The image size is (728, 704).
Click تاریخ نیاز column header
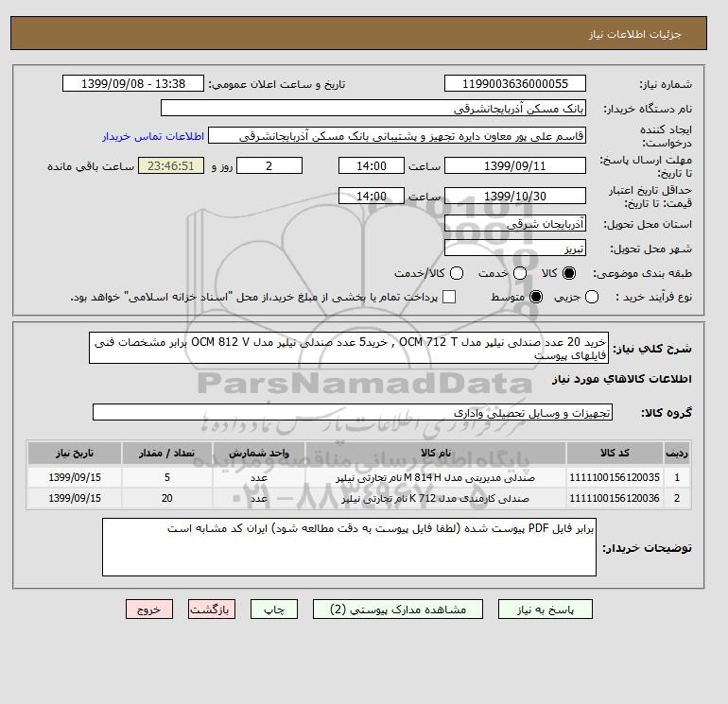click(x=75, y=453)
